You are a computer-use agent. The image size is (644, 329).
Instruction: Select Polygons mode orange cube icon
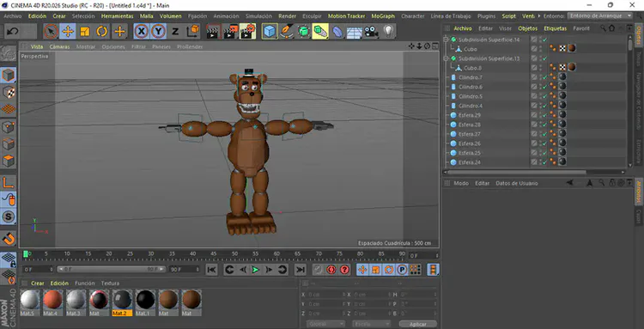pyautogui.click(x=9, y=160)
